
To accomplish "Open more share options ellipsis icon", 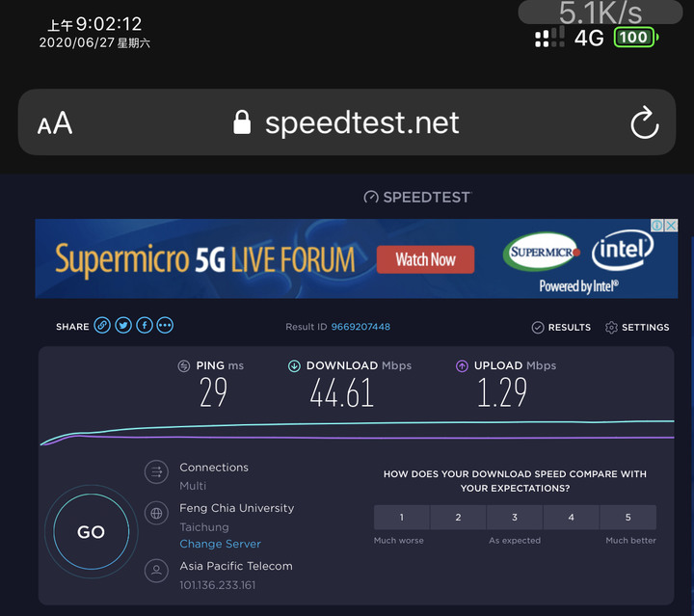I will [x=165, y=326].
